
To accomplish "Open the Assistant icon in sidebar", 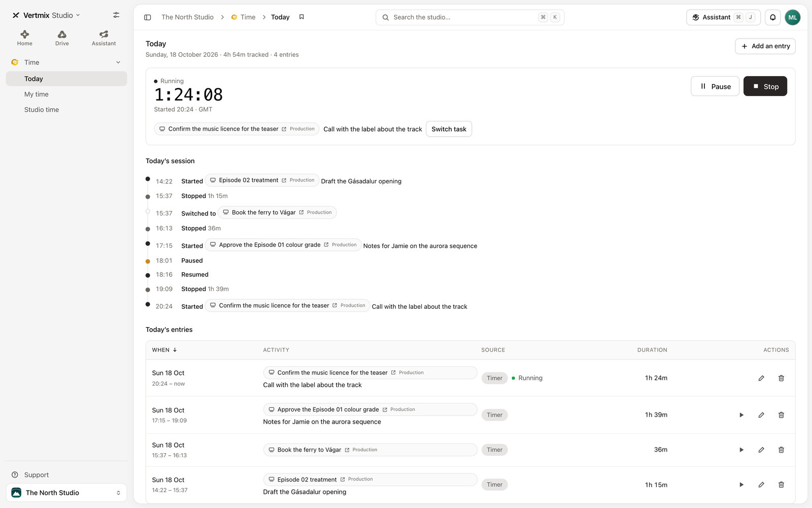I will [104, 38].
